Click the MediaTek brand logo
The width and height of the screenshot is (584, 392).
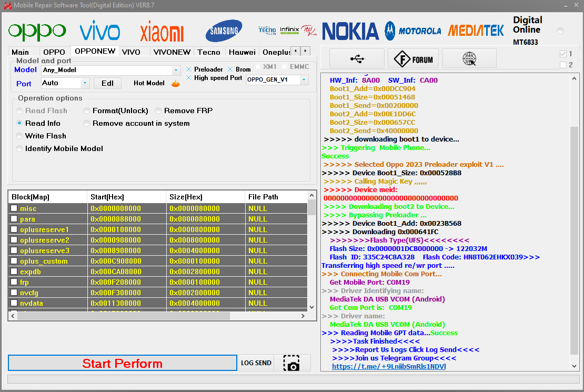point(476,31)
